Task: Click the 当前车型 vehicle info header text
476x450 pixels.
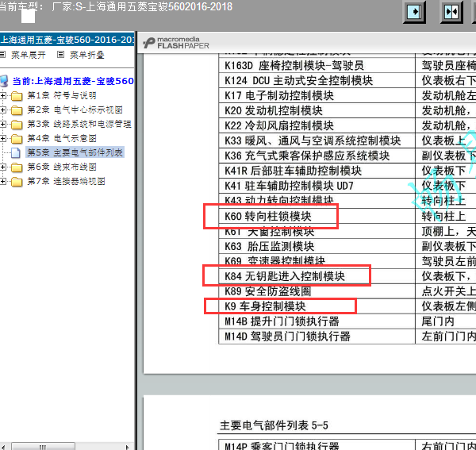Action: tap(116, 6)
